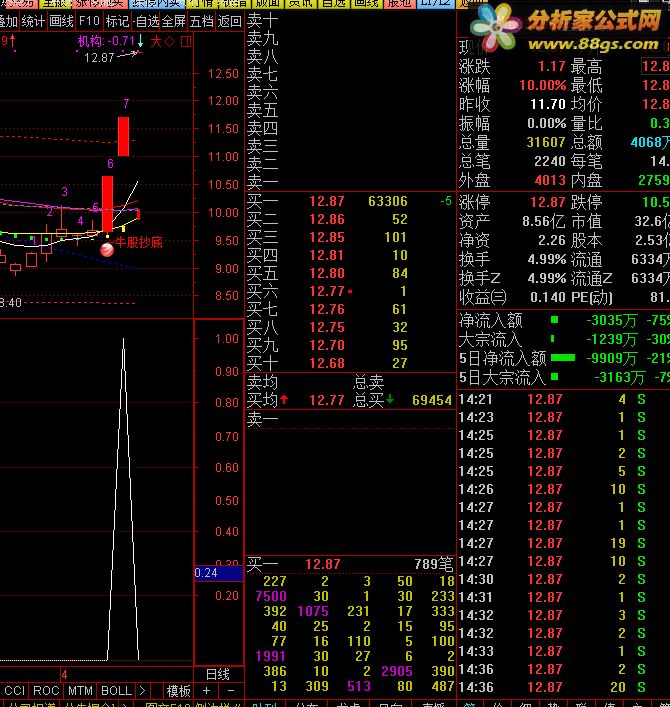The height and width of the screenshot is (707, 670).
Task: Remove stock via -自选 button
Action: pyautogui.click(x=146, y=21)
